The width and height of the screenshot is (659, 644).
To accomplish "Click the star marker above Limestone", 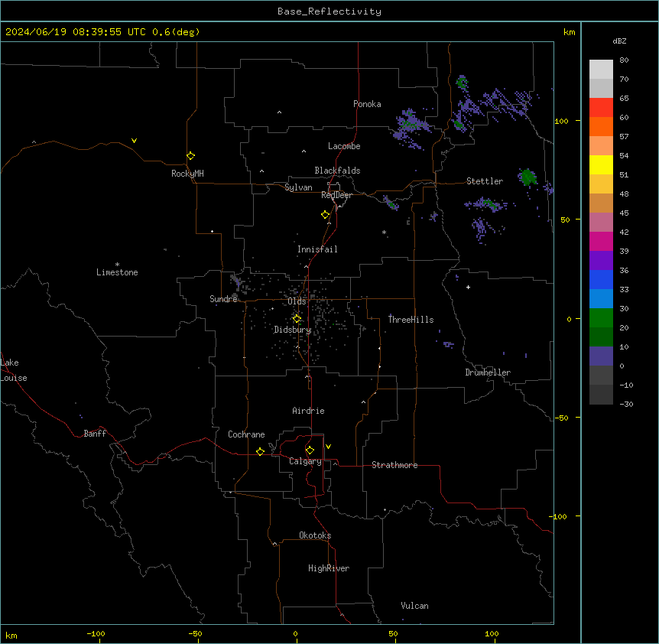I will (117, 264).
